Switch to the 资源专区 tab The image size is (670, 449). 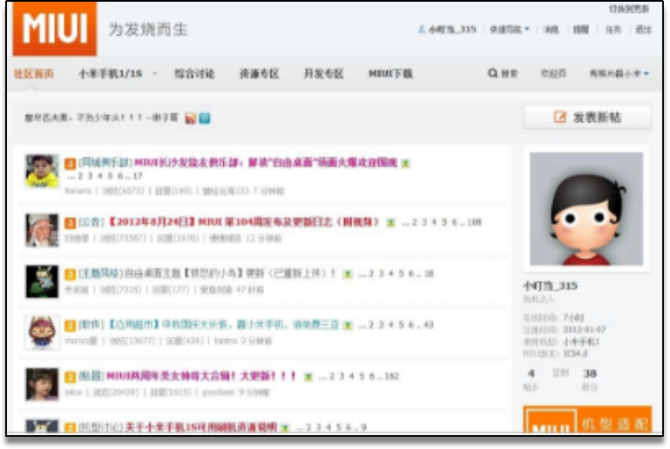(x=259, y=74)
